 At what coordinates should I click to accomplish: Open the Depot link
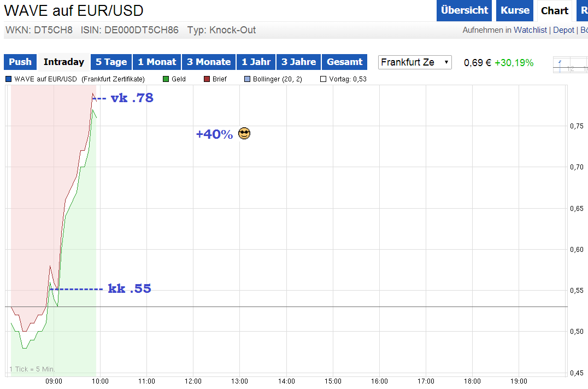tap(563, 30)
